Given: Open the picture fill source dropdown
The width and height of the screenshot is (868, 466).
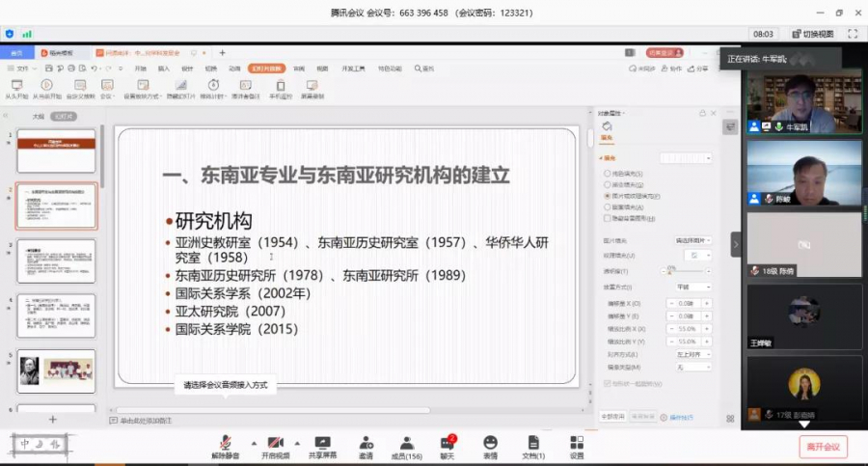Looking at the screenshot, I should (692, 240).
